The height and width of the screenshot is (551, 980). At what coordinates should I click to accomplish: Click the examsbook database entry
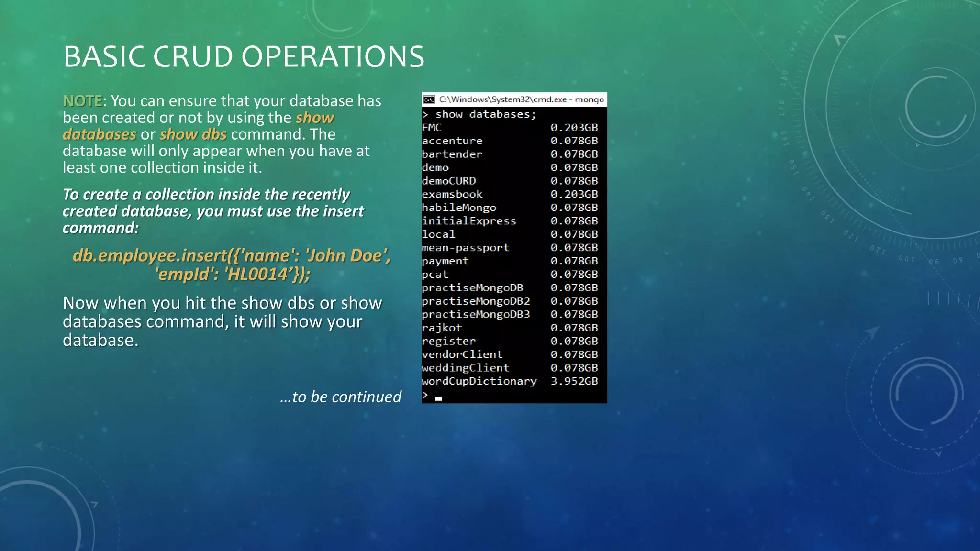[x=452, y=195]
